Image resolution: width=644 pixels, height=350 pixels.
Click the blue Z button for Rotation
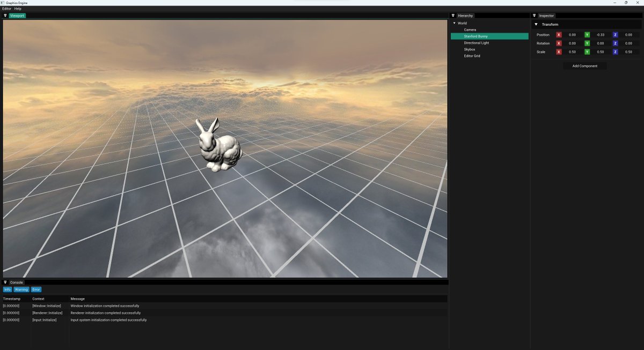tap(616, 43)
